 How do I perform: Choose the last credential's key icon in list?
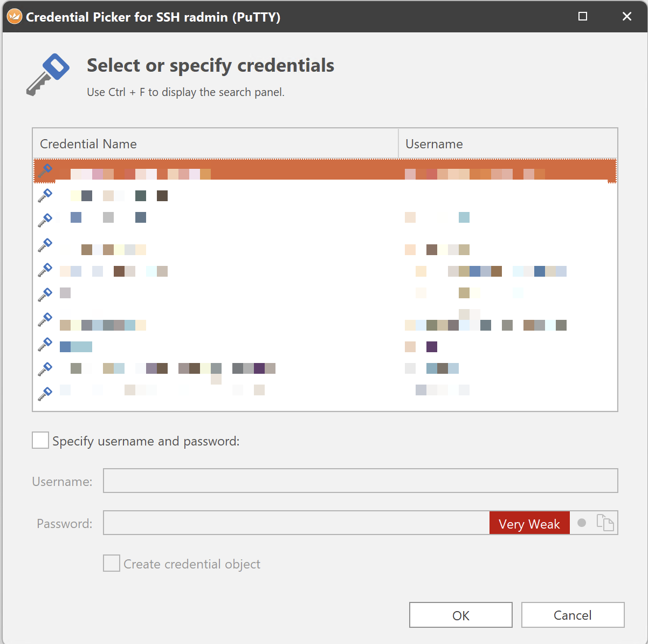pos(45,394)
